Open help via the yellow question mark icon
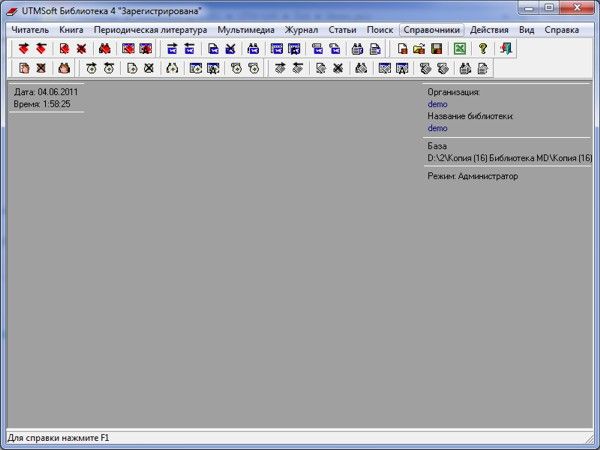600x450 pixels. pyautogui.click(x=483, y=49)
